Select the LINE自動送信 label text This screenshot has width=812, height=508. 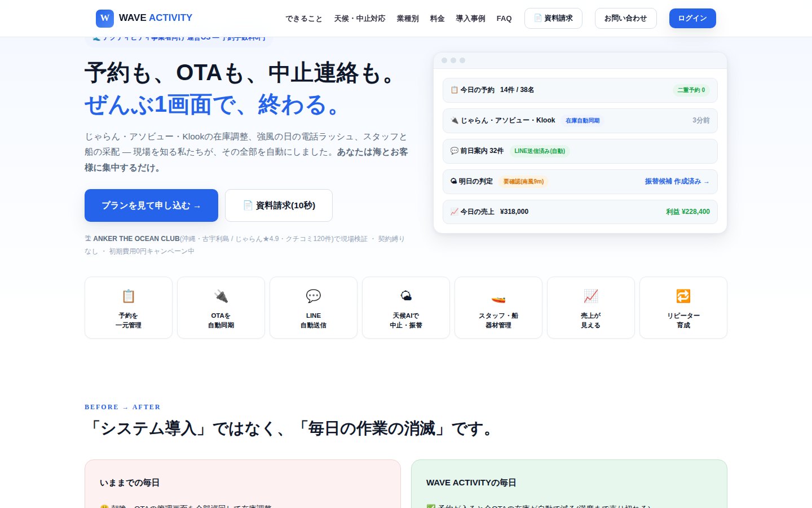coord(314,321)
